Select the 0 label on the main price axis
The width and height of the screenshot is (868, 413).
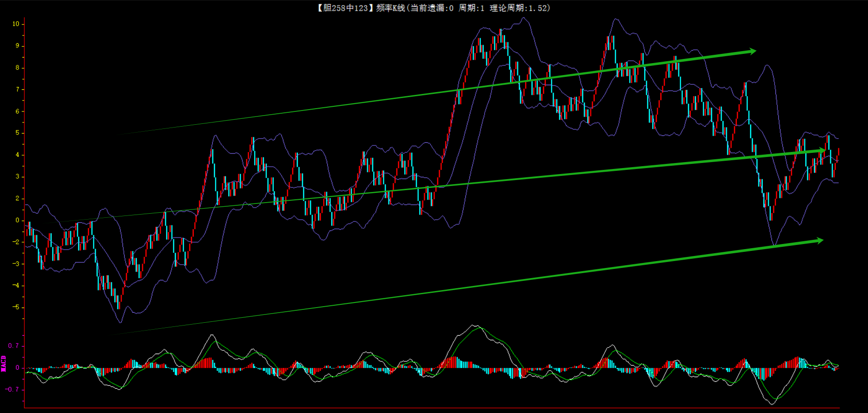[17, 220]
